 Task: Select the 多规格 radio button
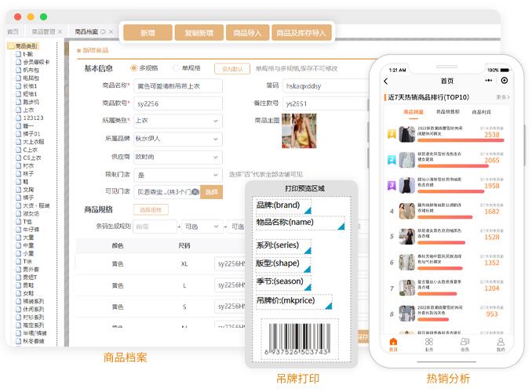pos(134,68)
